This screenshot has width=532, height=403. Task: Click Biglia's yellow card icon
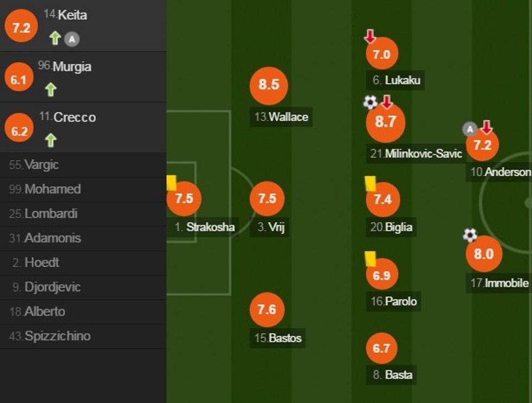(x=371, y=183)
